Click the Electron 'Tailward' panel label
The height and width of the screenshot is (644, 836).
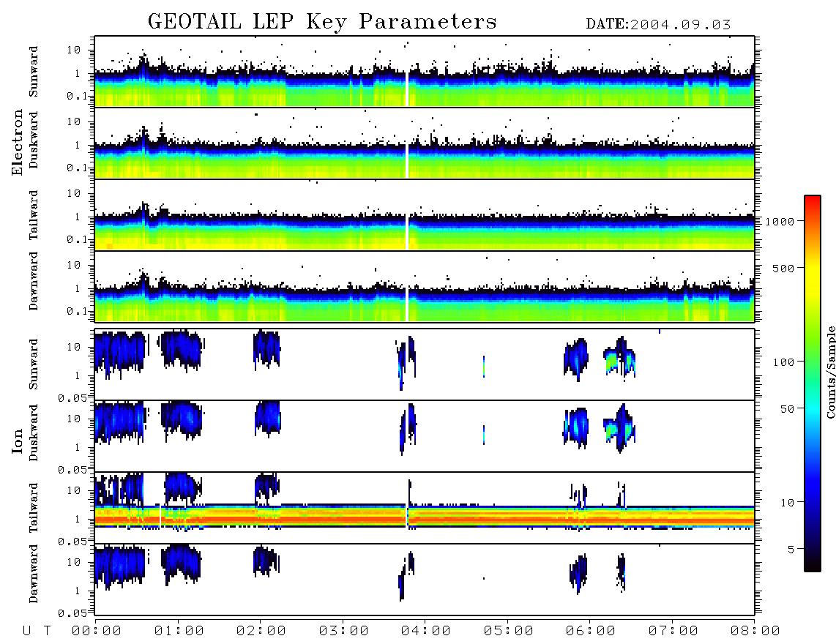[34, 214]
